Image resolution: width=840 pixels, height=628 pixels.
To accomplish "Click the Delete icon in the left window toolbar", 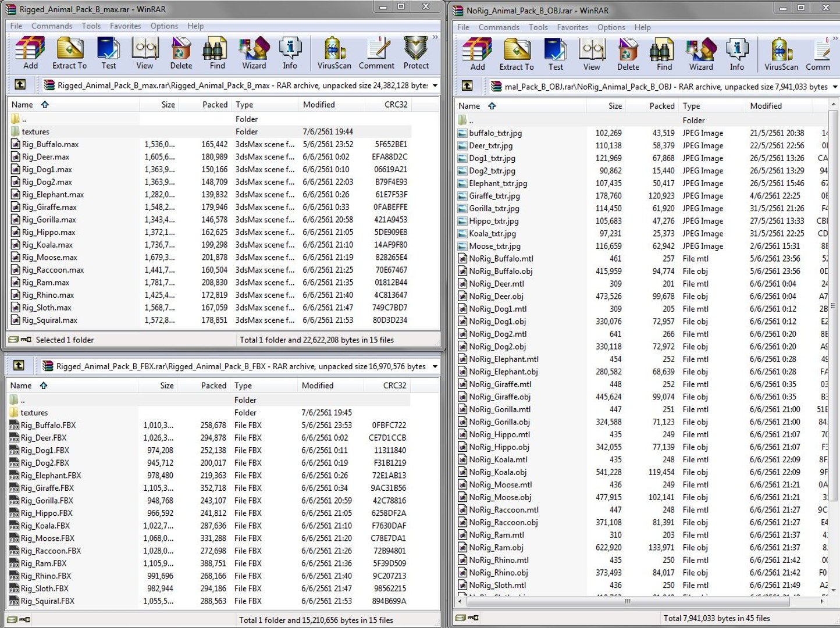I will coord(181,53).
